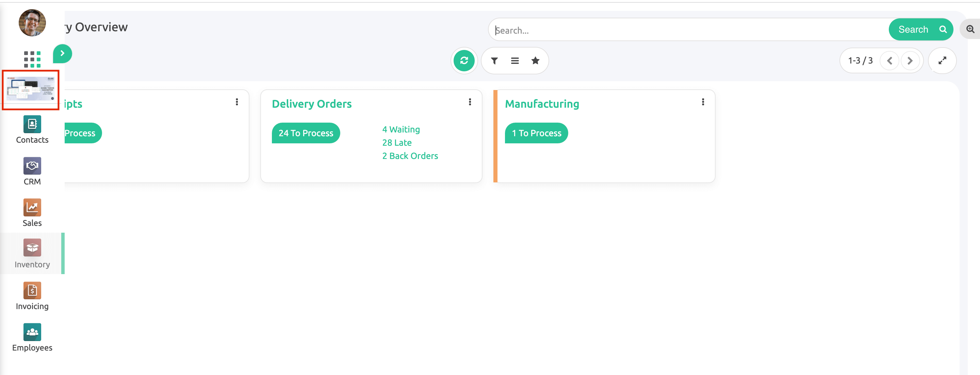This screenshot has width=980, height=375.
Task: Select Inventory in the sidebar
Action: pos(32,253)
